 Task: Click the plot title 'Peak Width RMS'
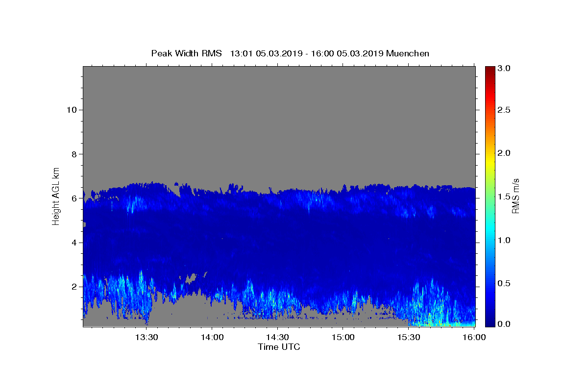(x=186, y=53)
